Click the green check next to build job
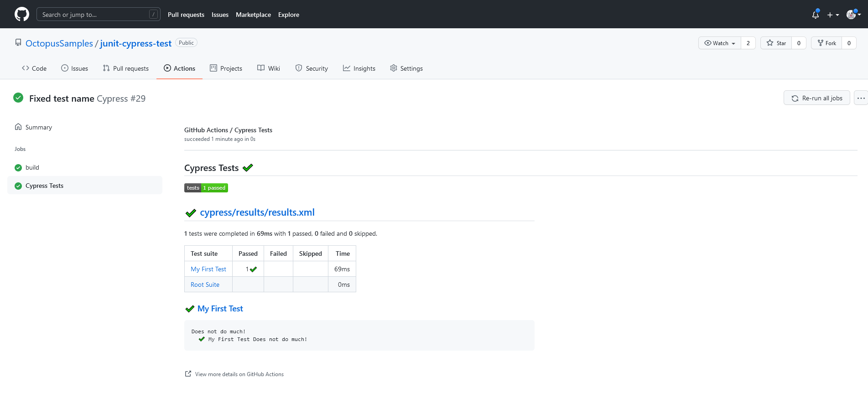The height and width of the screenshot is (419, 868). click(18, 168)
